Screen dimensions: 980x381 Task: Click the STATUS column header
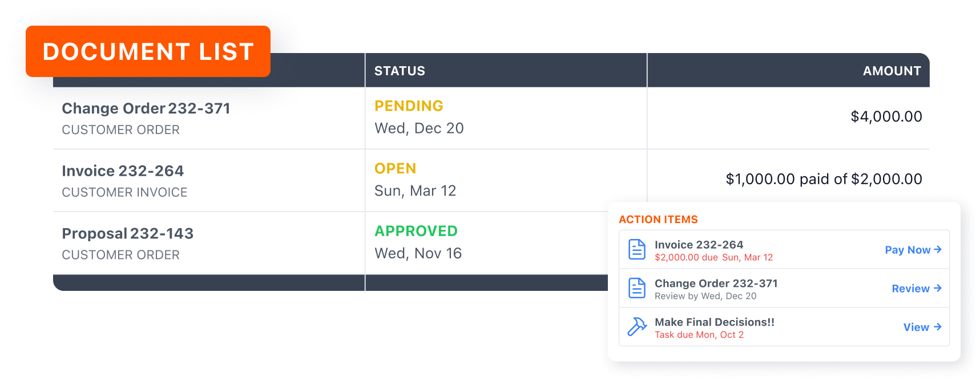[400, 71]
